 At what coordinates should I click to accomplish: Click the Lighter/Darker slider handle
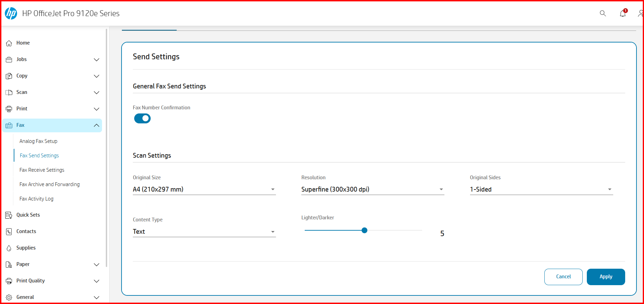[x=365, y=230]
